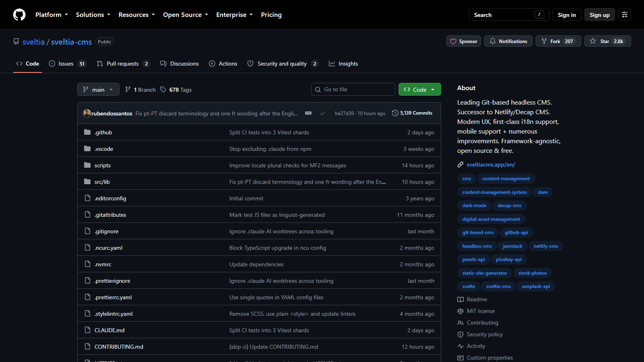Screen dimensions: 644x362
Task: Click the Custom properties icon
Action: pos(460,358)
